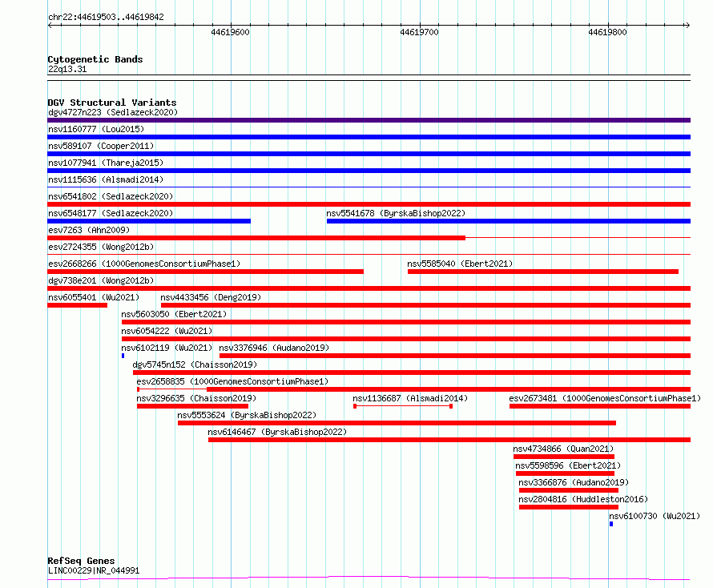
Task: Open the nsv1136687 (Alsmadi2014) label
Action: pyautogui.click(x=410, y=398)
